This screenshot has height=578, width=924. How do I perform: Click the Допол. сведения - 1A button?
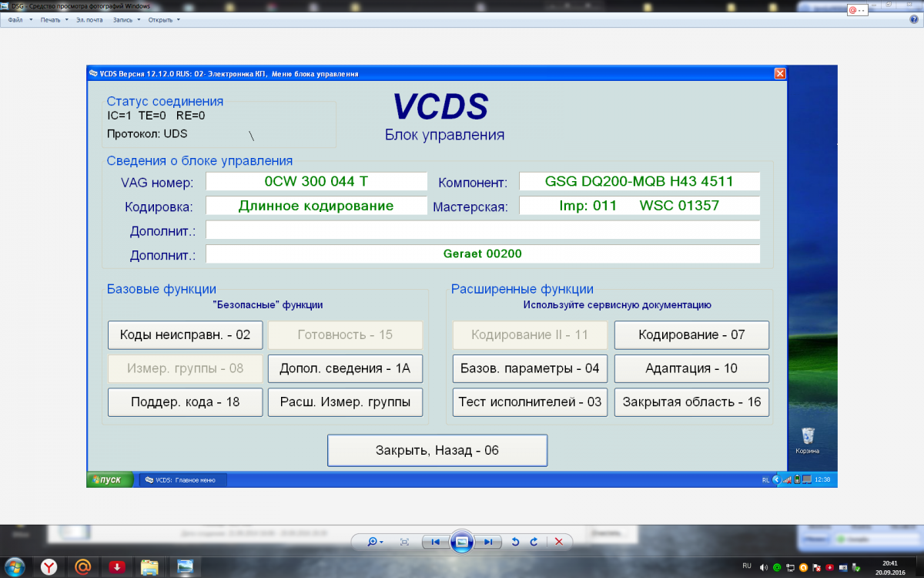tap(345, 368)
